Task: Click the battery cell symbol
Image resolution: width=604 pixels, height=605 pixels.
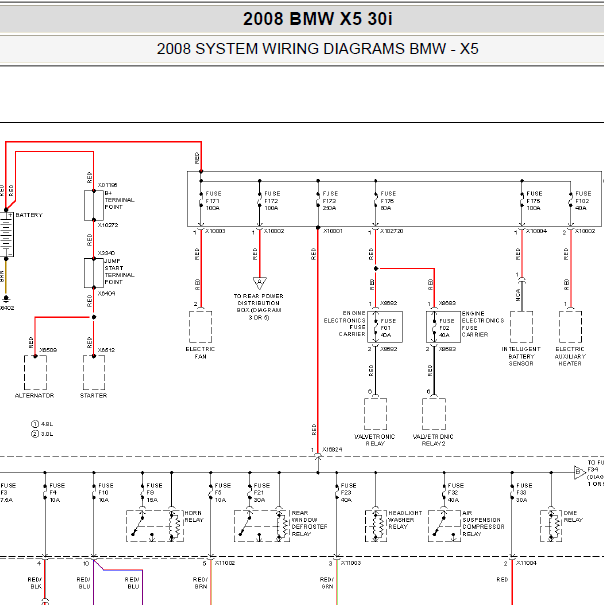Action: [7, 234]
